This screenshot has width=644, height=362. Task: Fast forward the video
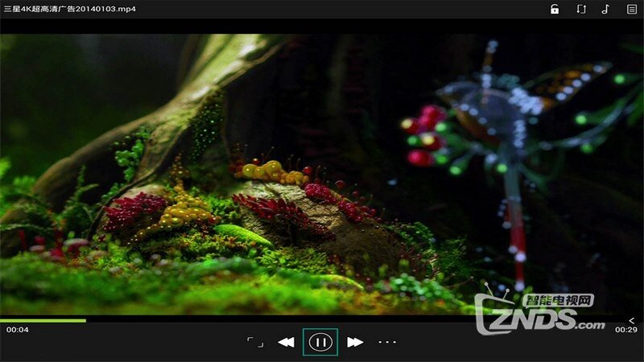tap(355, 342)
